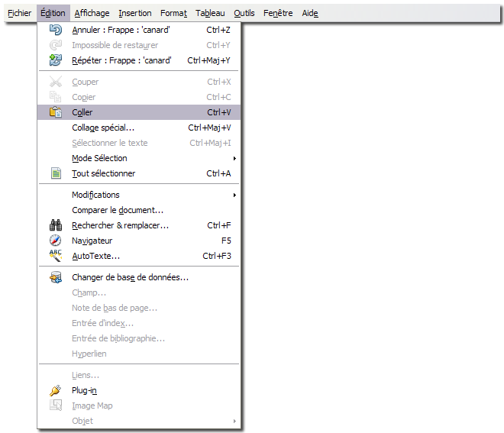Click the greyed Objet entry
The height and width of the screenshot is (433, 504).
[139, 421]
